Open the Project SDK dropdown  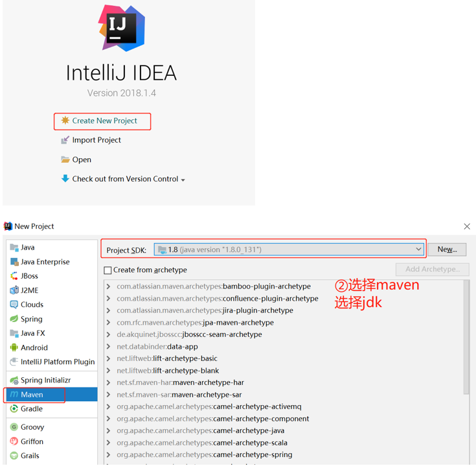289,250
